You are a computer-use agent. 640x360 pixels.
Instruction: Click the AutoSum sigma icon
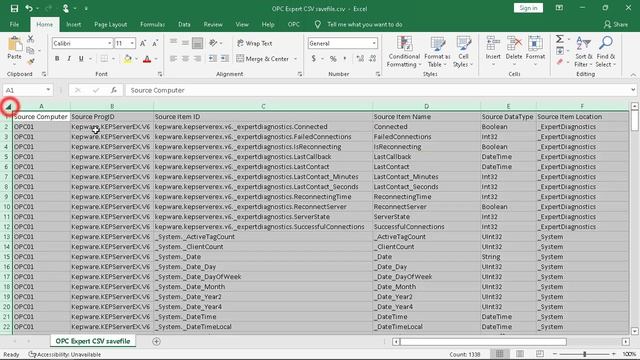(560, 39)
